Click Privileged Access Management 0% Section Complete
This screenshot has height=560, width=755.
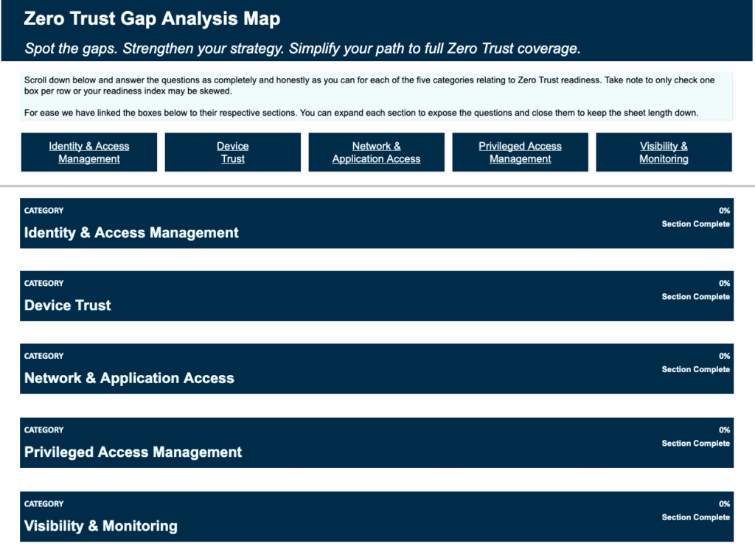point(695,437)
